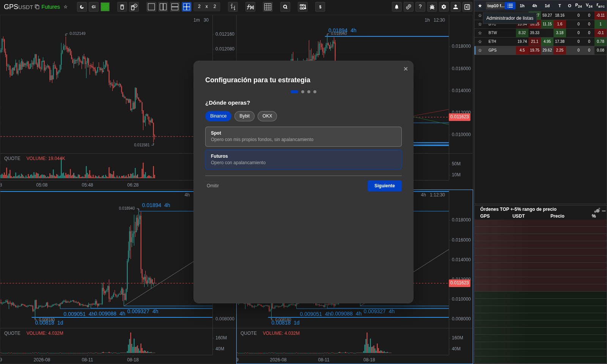Image resolution: width=607 pixels, height=364 pixels.
Task: Click the trash delete-drawings icon
Action: tap(122, 7)
